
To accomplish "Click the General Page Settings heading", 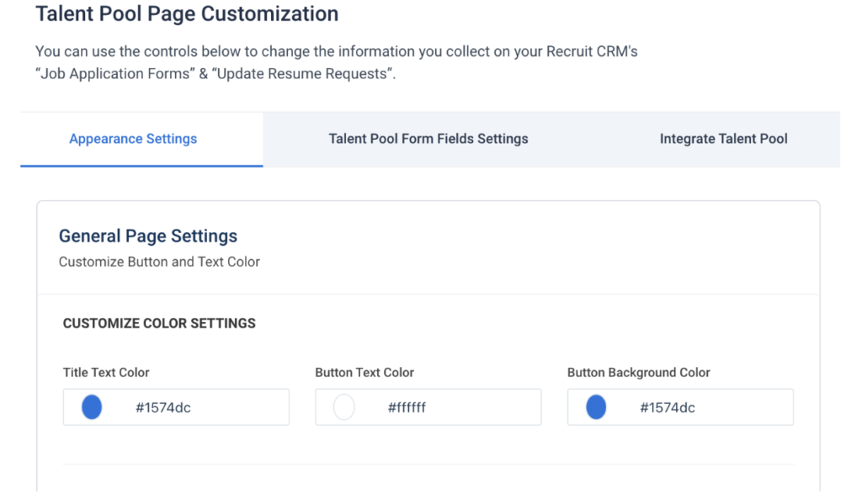I will (x=147, y=236).
